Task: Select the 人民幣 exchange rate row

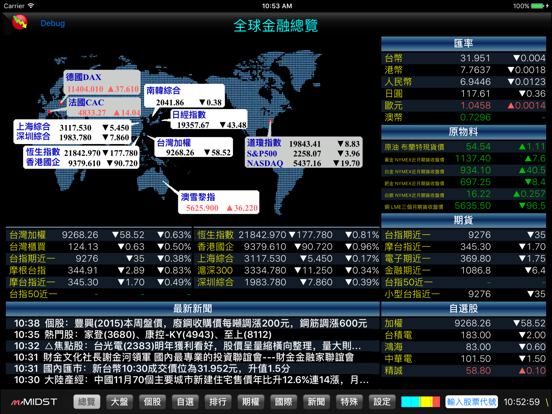Action: coord(463,82)
